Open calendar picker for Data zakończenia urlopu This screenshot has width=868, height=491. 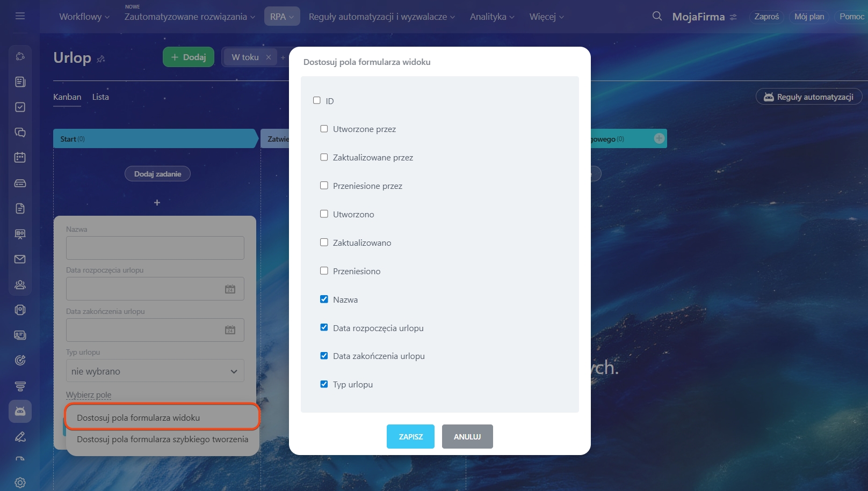click(x=230, y=330)
